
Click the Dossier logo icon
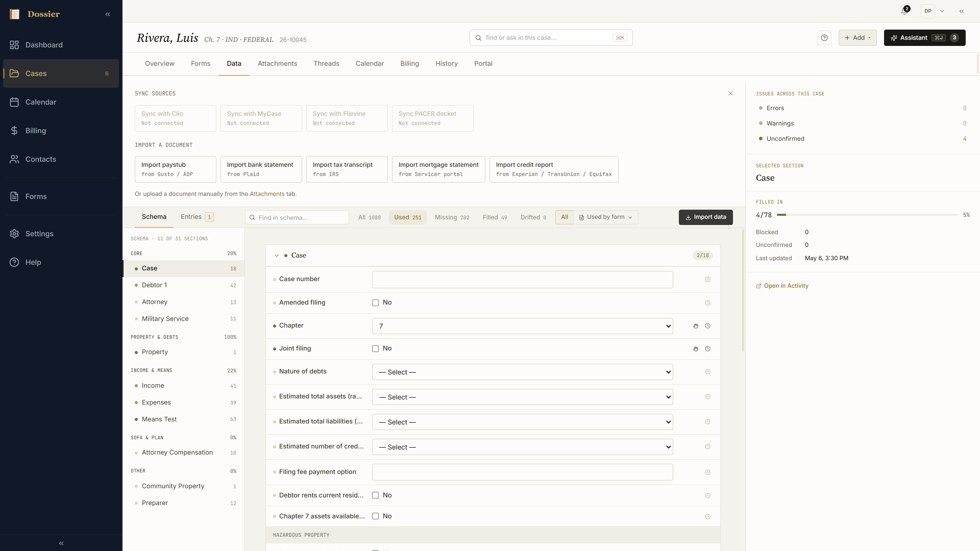coord(15,14)
